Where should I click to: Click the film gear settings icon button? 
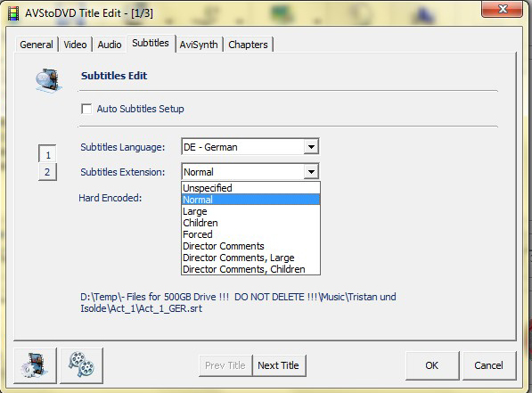(35, 365)
